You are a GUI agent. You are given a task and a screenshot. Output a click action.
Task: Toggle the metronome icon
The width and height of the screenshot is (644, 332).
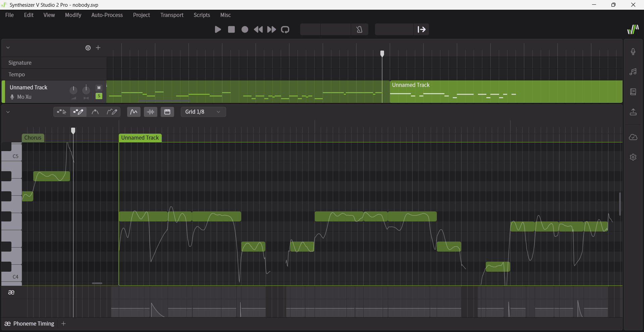(359, 29)
